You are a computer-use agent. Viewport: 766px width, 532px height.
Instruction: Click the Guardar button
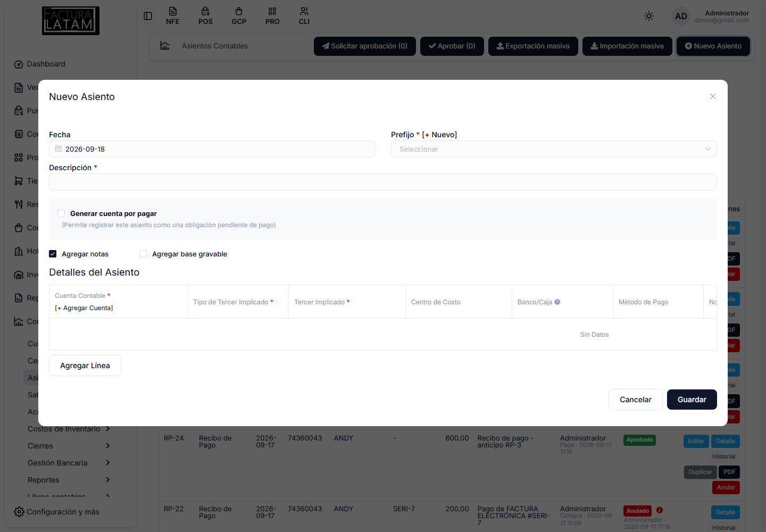(692, 400)
